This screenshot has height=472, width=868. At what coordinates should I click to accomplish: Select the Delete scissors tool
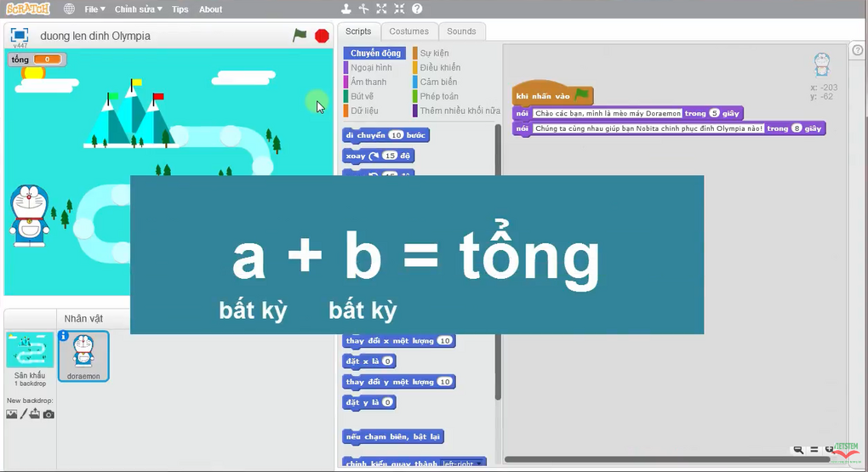[363, 9]
